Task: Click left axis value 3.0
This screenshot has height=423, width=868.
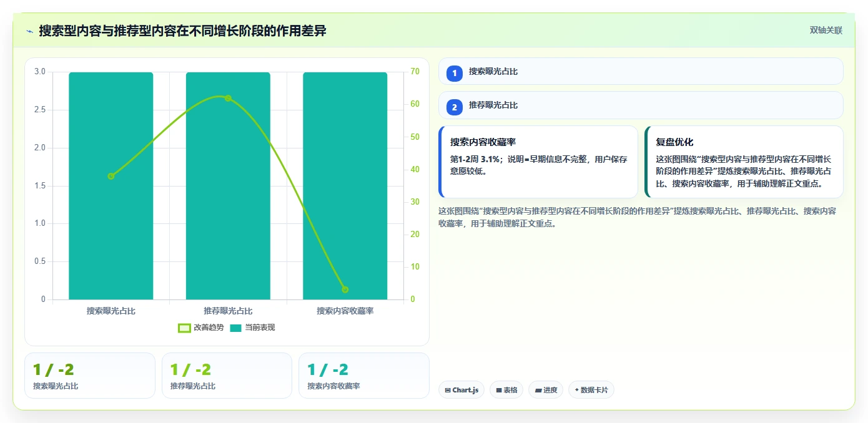Action: tap(40, 72)
